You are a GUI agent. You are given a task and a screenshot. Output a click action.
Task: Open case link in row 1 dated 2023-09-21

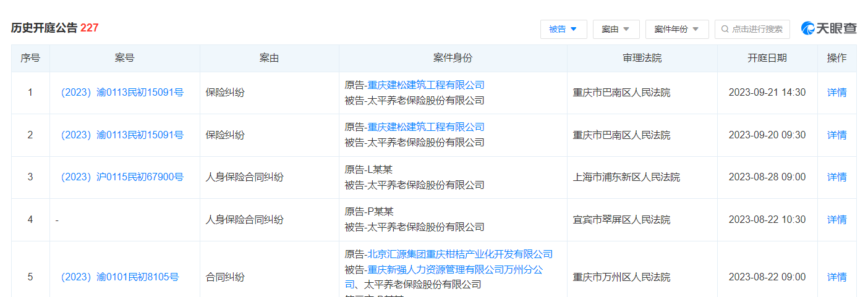[x=122, y=93]
